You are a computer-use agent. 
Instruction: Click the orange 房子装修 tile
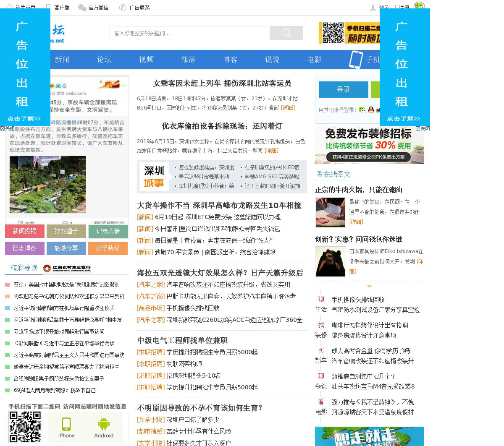pos(108,248)
